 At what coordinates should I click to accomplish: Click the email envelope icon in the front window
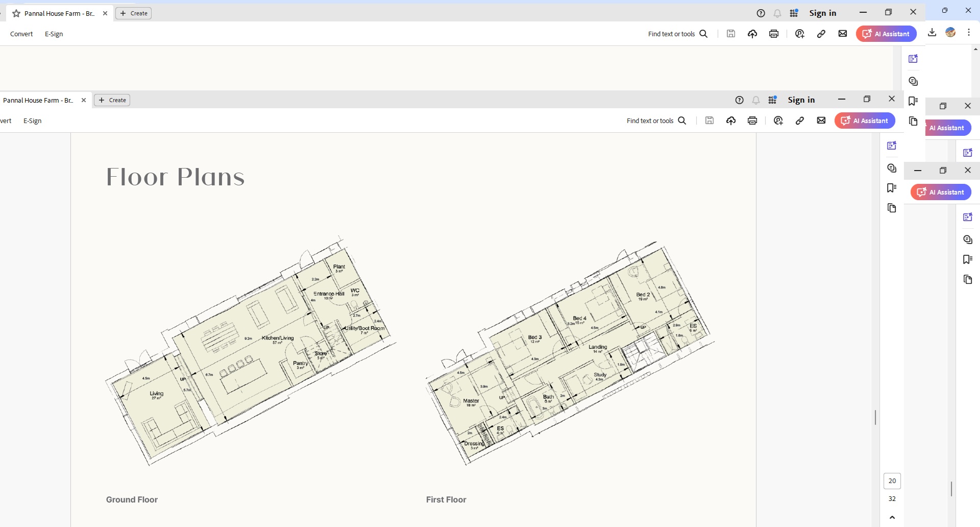pyautogui.click(x=821, y=121)
